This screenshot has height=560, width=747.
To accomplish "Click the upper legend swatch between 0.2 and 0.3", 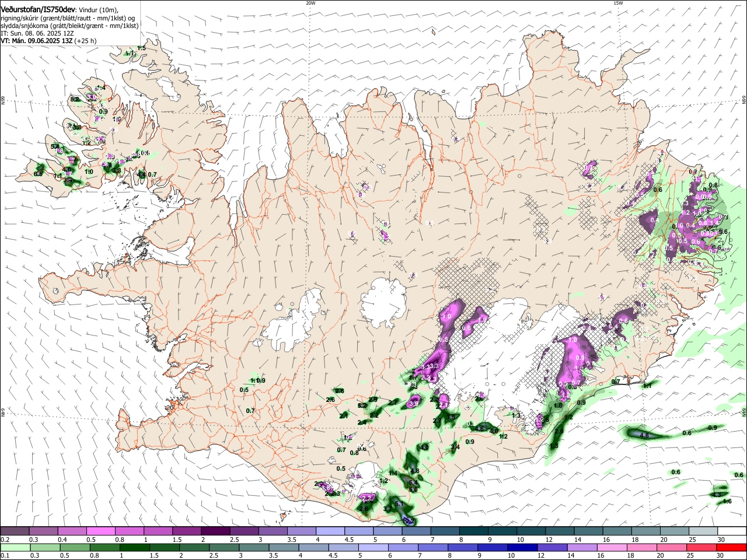I will click(15, 531).
